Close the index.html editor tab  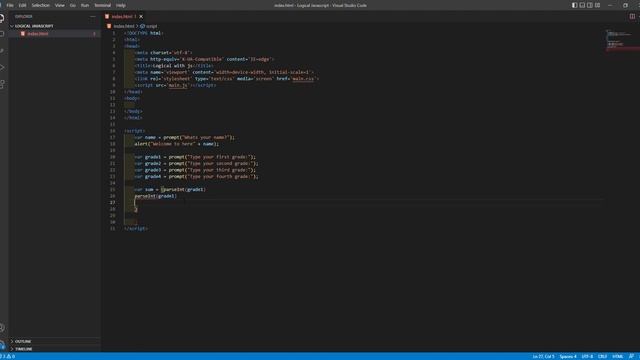click(141, 16)
